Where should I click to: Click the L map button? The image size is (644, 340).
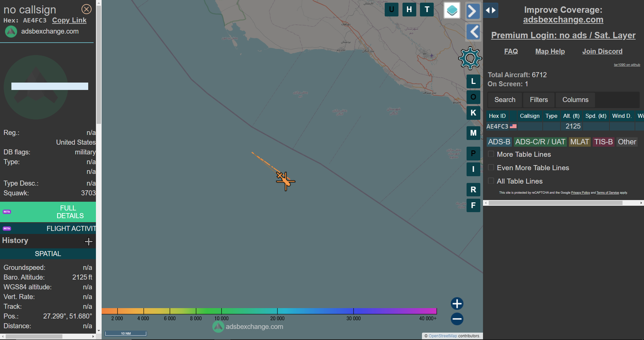[x=473, y=81]
